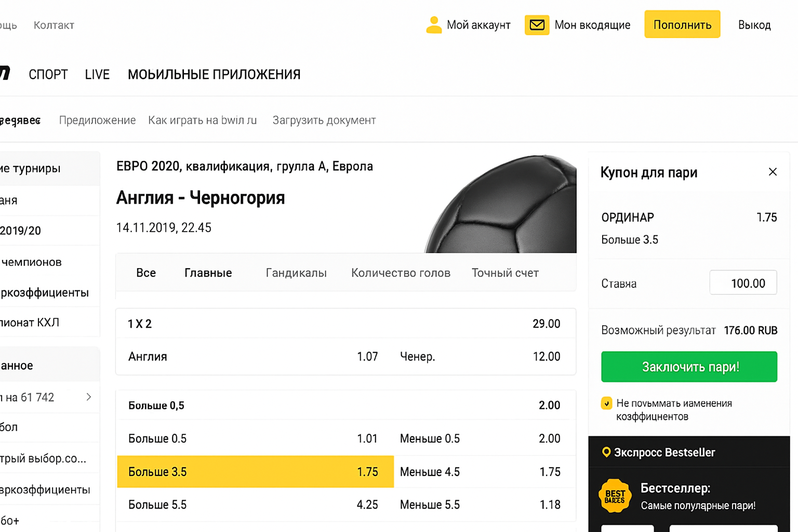Screen dimensions: 798x532
Task: Open the Гандикалы tab
Action: 296,273
